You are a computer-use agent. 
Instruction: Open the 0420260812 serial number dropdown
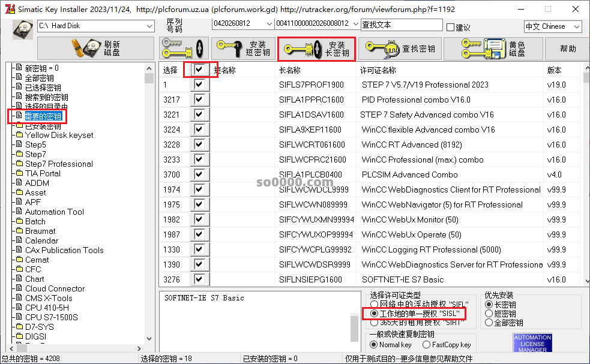(269, 24)
